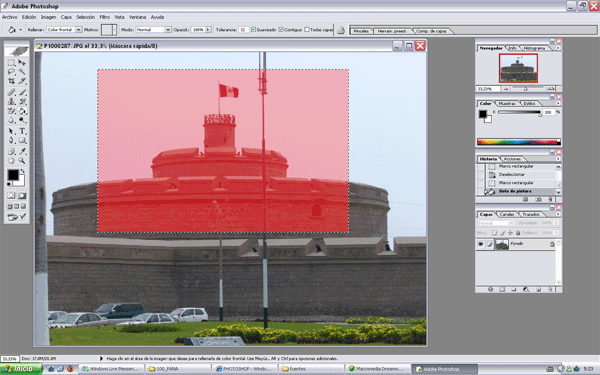Open the Filtro menu
This screenshot has height=375, width=600.
(104, 17)
